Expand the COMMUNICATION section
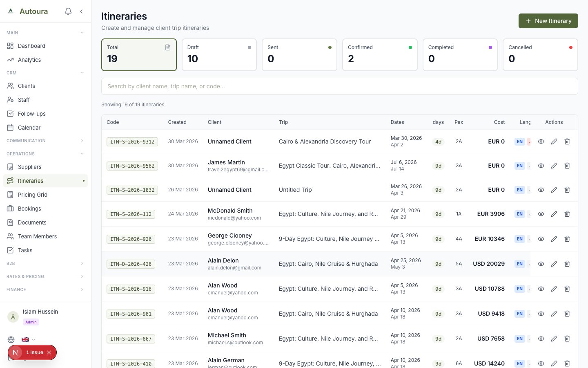Image resolution: width=588 pixels, height=368 pixels. coord(45,141)
